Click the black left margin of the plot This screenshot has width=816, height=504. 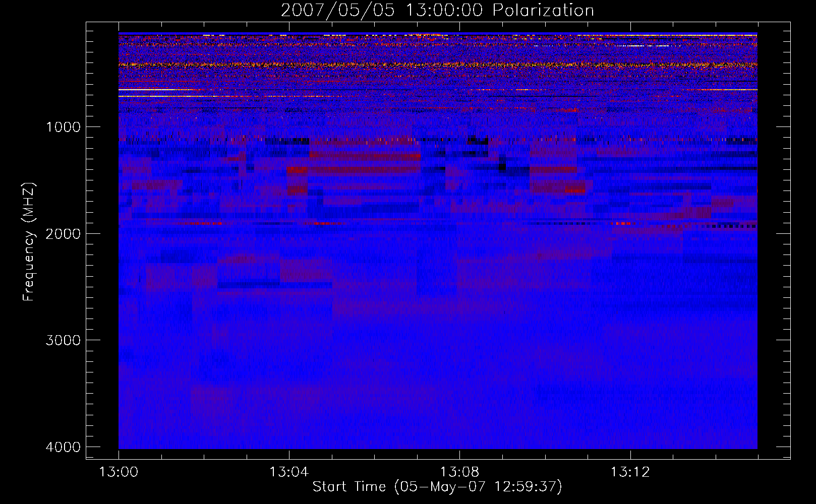click(x=102, y=240)
